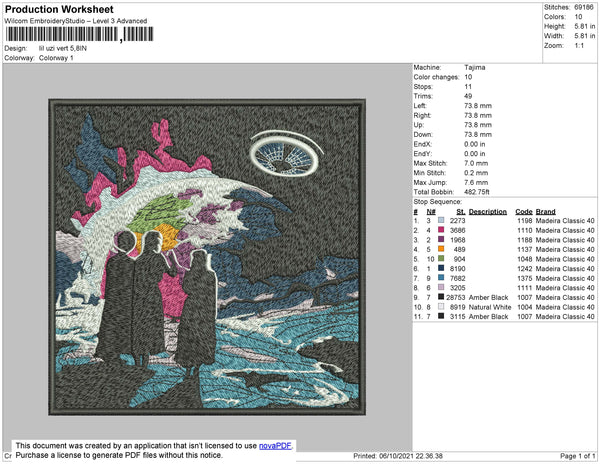Click the 'Natural White' description

pyautogui.click(x=490, y=307)
